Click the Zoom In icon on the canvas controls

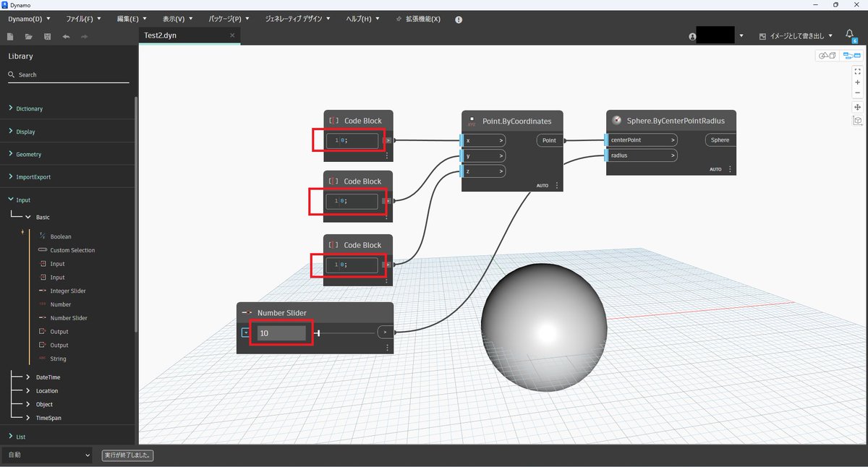click(857, 82)
